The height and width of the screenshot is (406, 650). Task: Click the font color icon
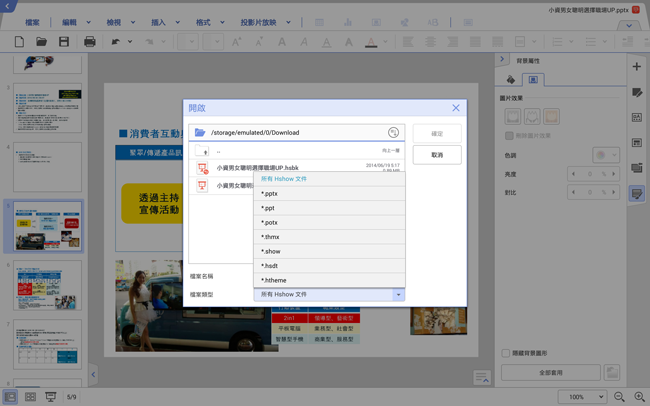371,41
